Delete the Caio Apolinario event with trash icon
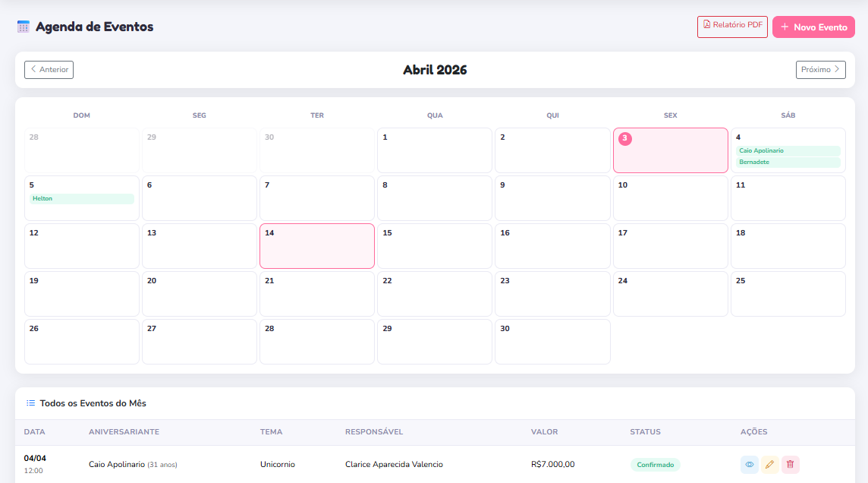Screen dimensions: 868x483 (790, 464)
